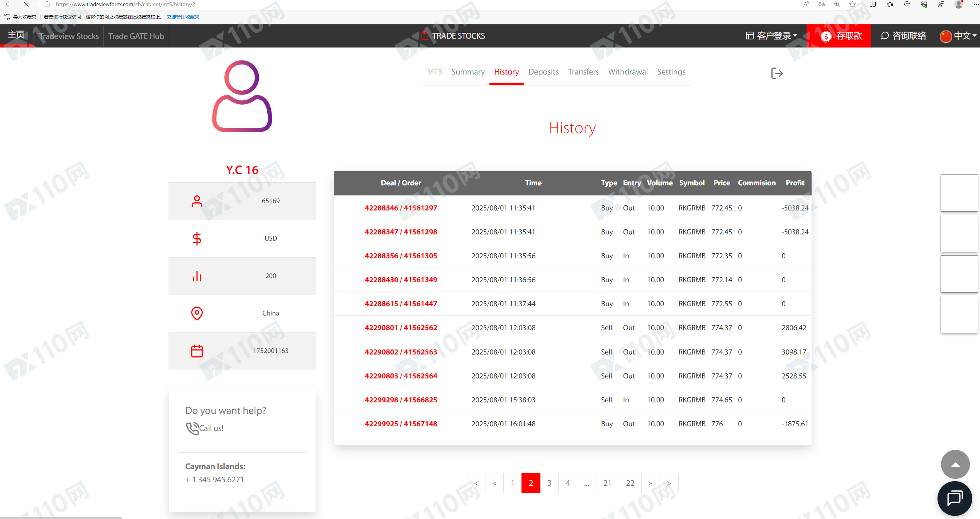This screenshot has width=980, height=519.
Task: Jump to page 22 in pagination
Action: [x=630, y=483]
